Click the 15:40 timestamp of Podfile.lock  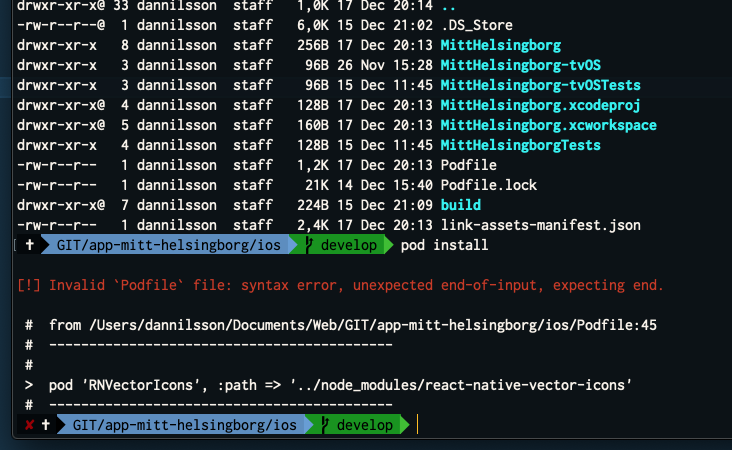point(413,185)
